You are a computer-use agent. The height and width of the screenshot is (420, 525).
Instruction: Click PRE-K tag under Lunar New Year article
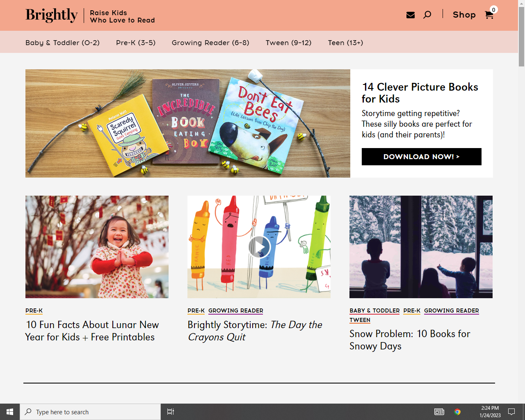point(34,311)
